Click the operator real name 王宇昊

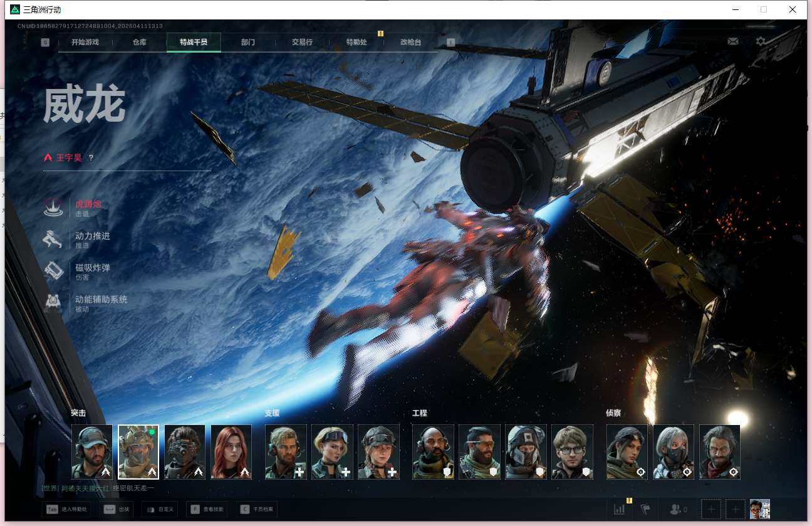[x=69, y=158]
